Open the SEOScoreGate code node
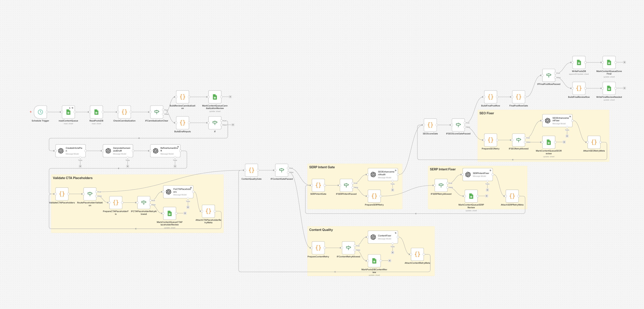Image resolution: width=644 pixels, height=309 pixels. click(430, 125)
